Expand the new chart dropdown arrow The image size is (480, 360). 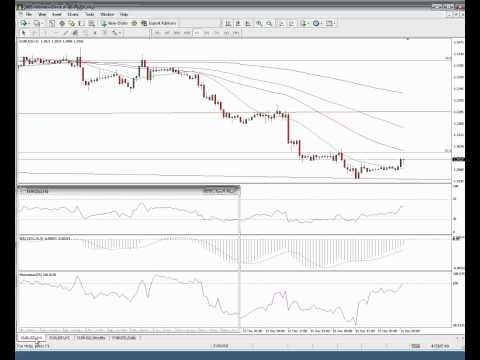coord(29,23)
